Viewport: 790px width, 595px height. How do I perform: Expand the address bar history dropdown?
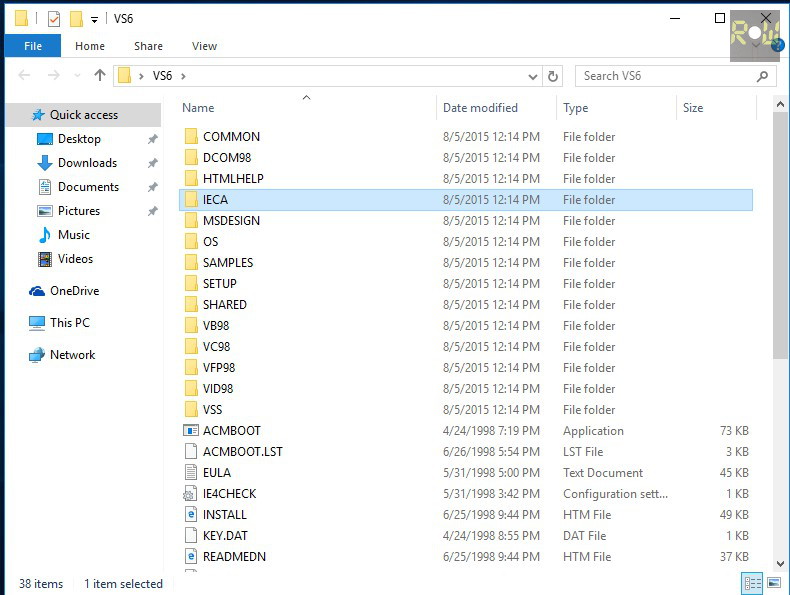pyautogui.click(x=533, y=77)
